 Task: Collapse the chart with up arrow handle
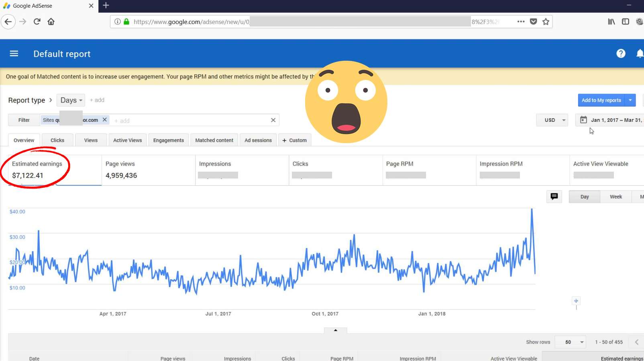(x=336, y=330)
